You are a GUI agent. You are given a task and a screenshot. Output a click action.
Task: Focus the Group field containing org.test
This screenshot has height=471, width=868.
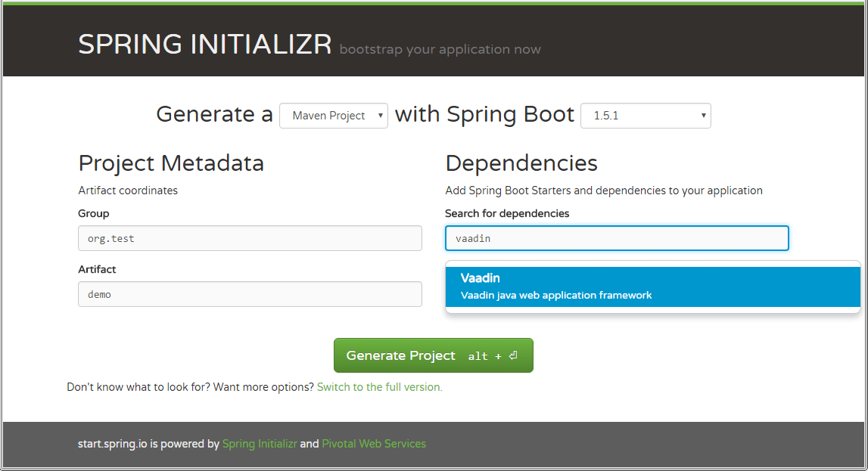click(x=250, y=238)
